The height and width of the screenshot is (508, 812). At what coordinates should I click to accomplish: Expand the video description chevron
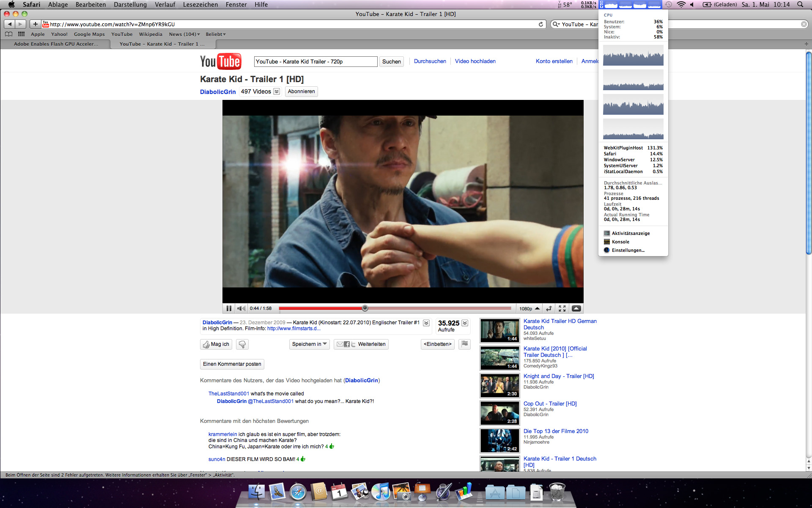tap(426, 323)
